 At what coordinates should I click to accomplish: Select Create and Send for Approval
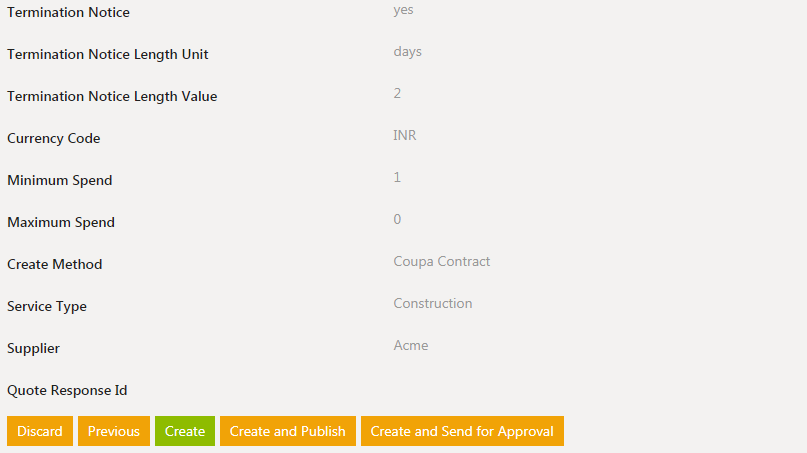462,431
